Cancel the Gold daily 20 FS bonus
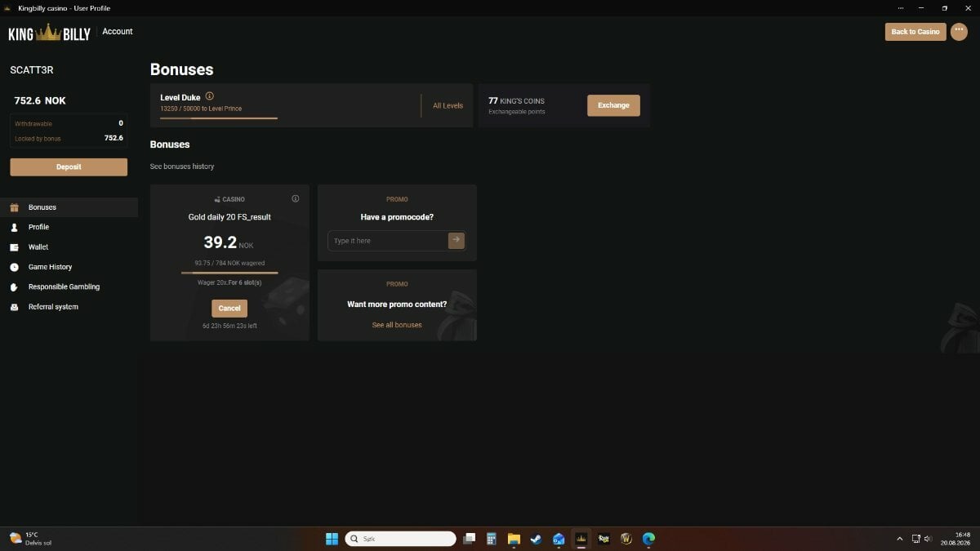Screen dimensions: 980x551 (229, 308)
